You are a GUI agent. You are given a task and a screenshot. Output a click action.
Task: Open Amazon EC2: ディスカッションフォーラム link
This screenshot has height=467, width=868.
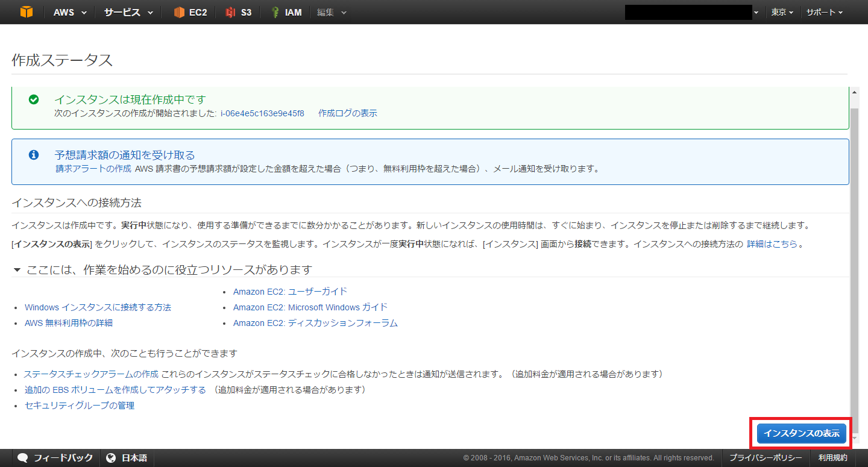coord(315,323)
